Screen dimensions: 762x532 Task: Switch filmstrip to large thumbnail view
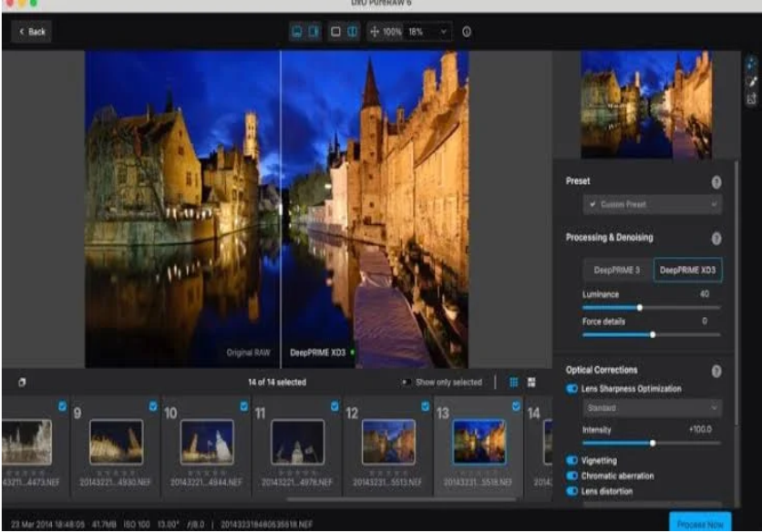pos(531,383)
